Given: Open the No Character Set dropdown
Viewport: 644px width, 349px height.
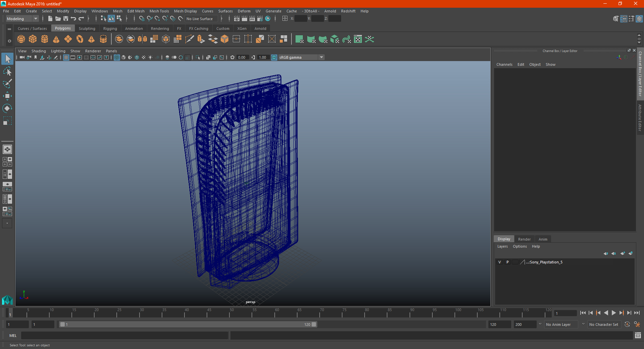Looking at the screenshot, I should pos(604,325).
